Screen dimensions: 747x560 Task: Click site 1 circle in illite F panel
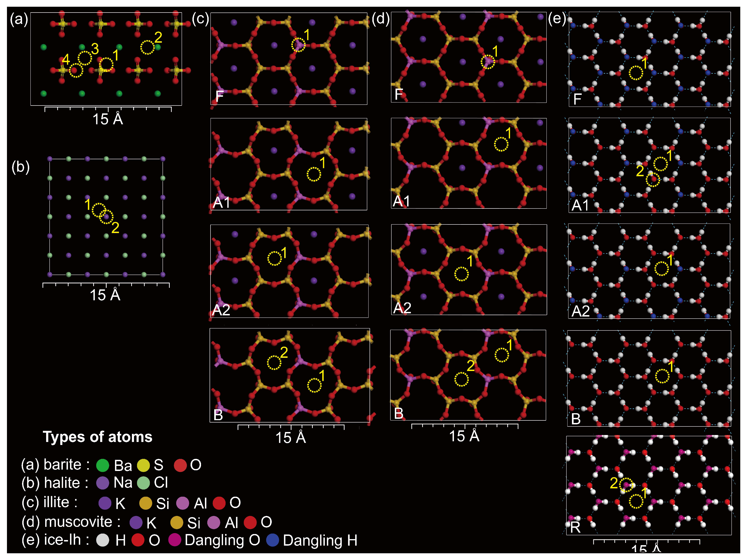pyautogui.click(x=299, y=45)
